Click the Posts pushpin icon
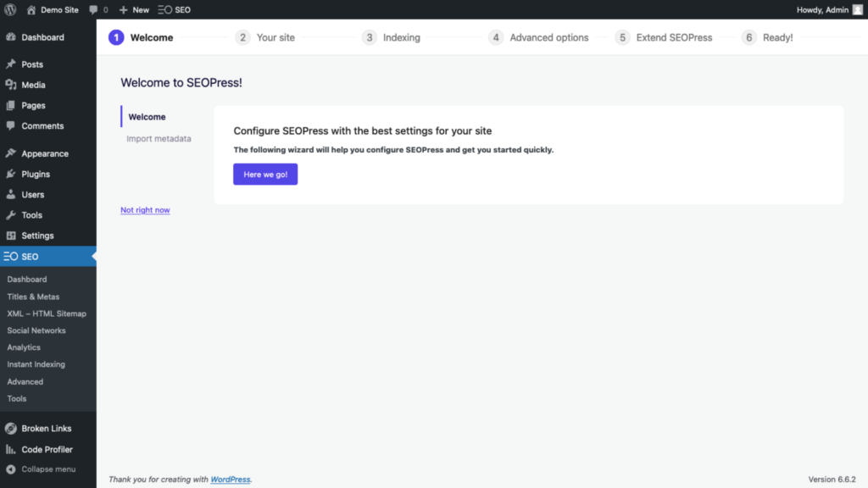The height and width of the screenshot is (488, 868). (10, 64)
